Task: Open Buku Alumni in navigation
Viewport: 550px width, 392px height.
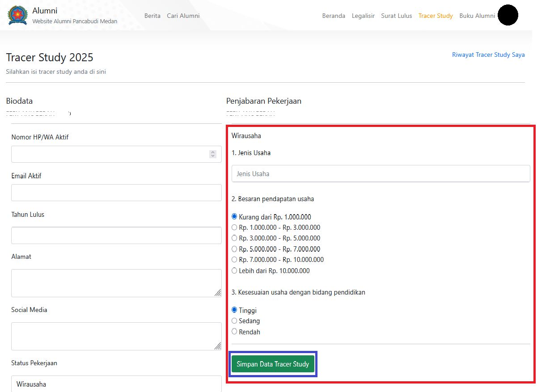Action: (477, 16)
